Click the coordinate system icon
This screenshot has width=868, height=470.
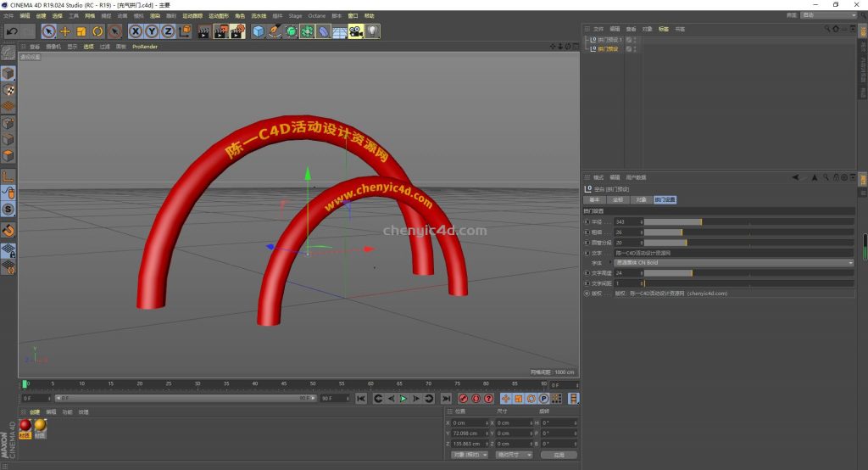click(185, 31)
